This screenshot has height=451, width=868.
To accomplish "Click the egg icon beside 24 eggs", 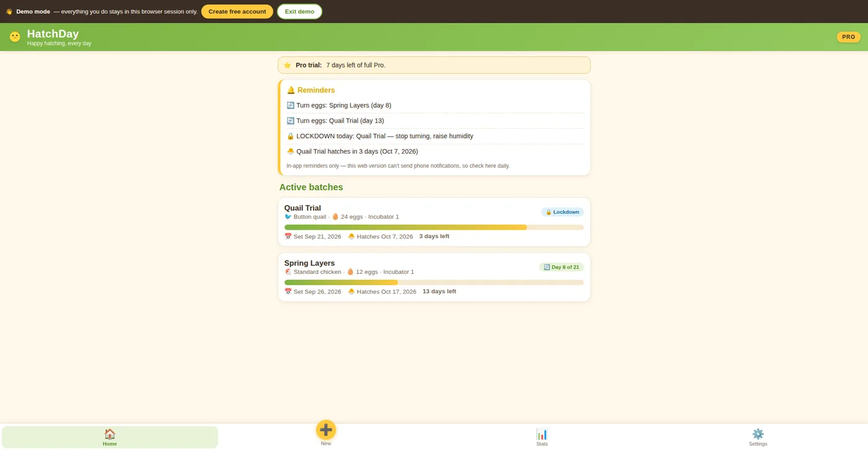I will (335, 217).
